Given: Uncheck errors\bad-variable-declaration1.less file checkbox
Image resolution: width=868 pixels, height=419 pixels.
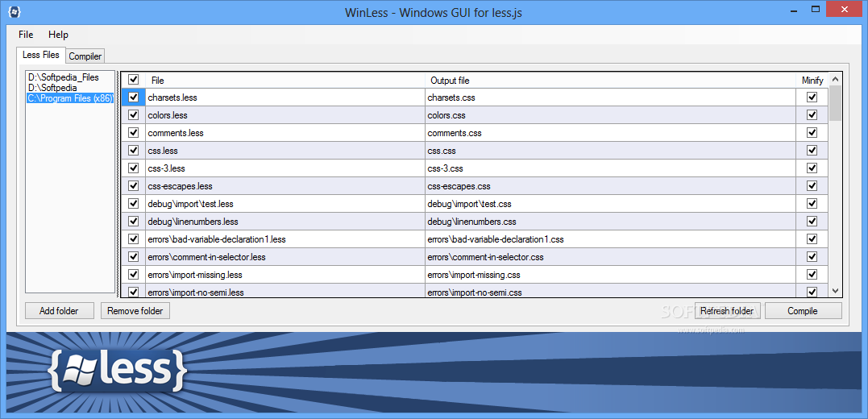Looking at the screenshot, I should click(134, 239).
